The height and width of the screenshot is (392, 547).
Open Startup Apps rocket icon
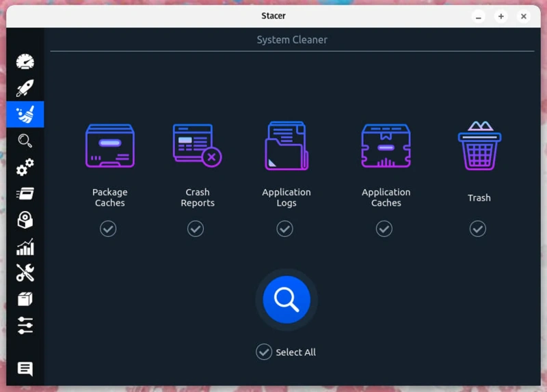tap(25, 88)
